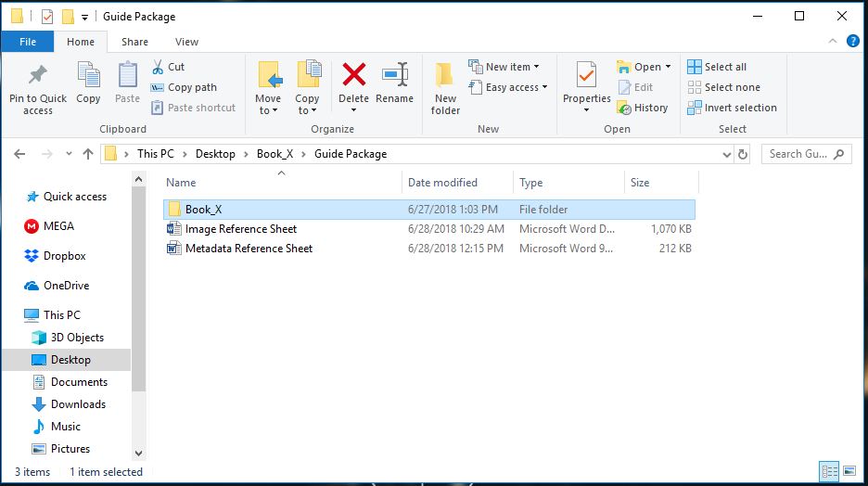Select the Image Reference Sheet file
Screen dimensions: 868x486
tap(429, 228)
